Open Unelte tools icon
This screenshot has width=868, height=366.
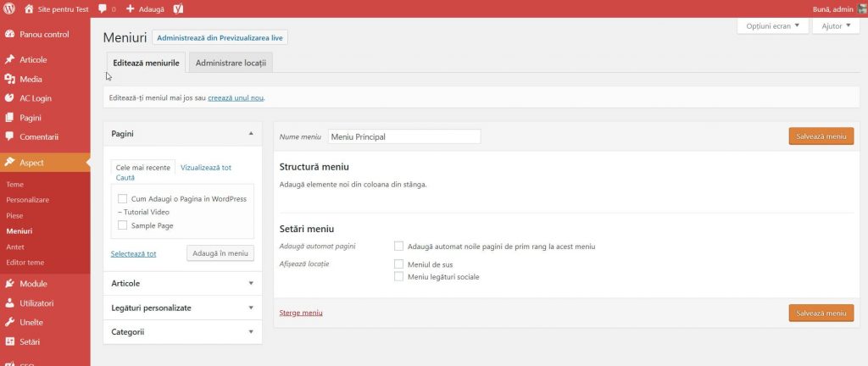pos(10,322)
